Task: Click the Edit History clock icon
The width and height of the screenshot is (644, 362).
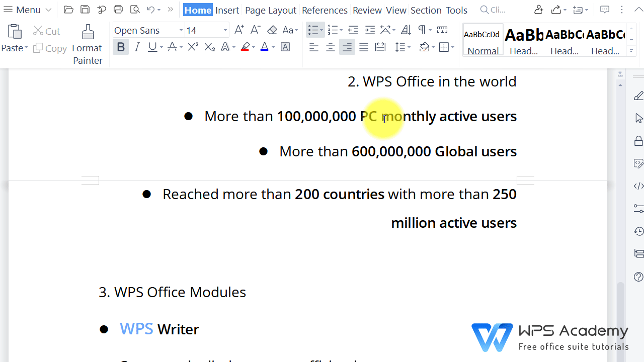Action: tap(638, 231)
